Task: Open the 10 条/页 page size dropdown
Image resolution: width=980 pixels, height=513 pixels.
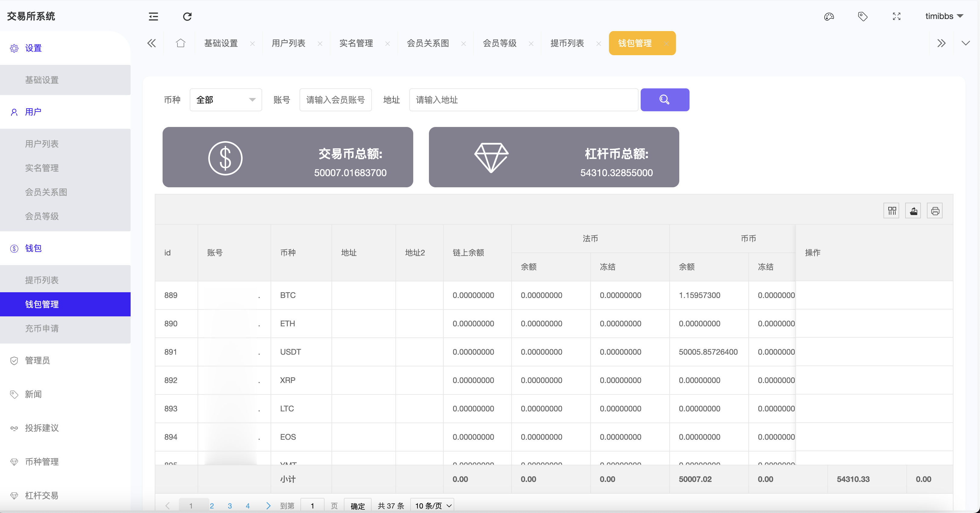Action: (x=432, y=506)
